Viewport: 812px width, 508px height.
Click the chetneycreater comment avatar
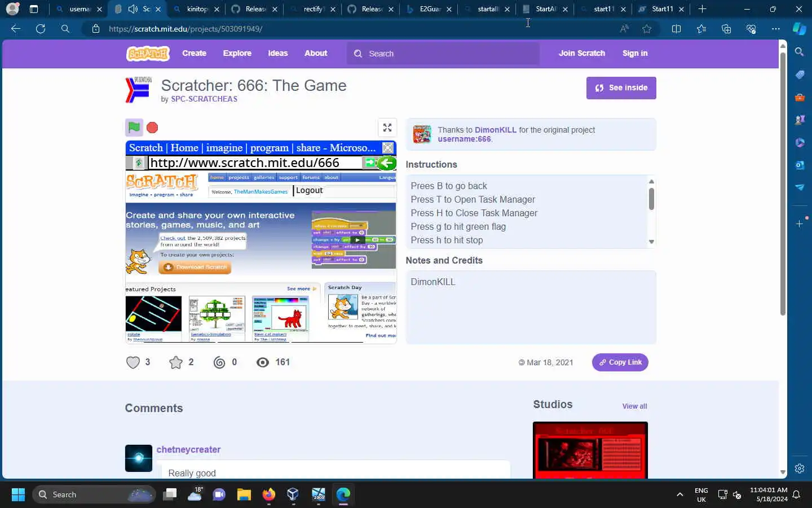139,458
